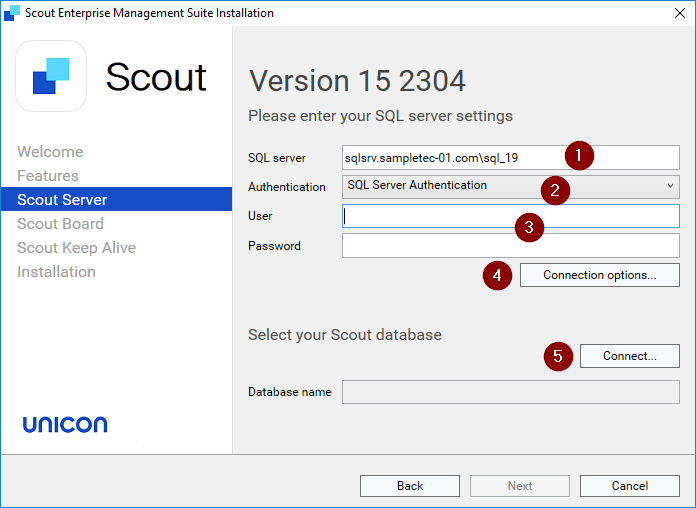Click numbered callout marker 2

[x=554, y=189]
